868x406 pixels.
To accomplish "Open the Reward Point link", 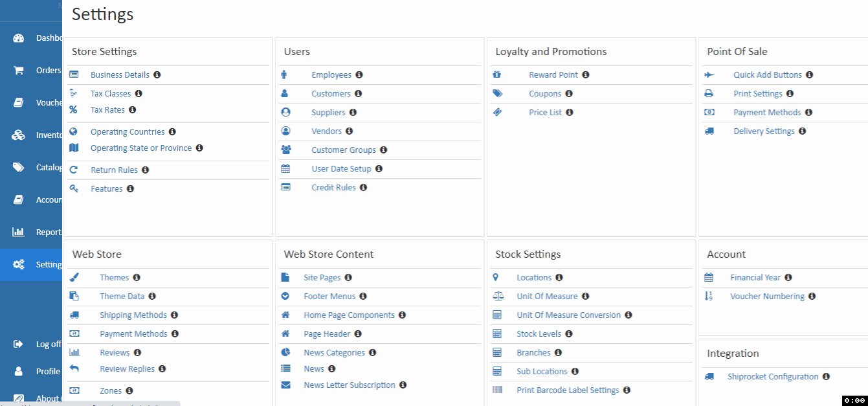I will pos(553,75).
